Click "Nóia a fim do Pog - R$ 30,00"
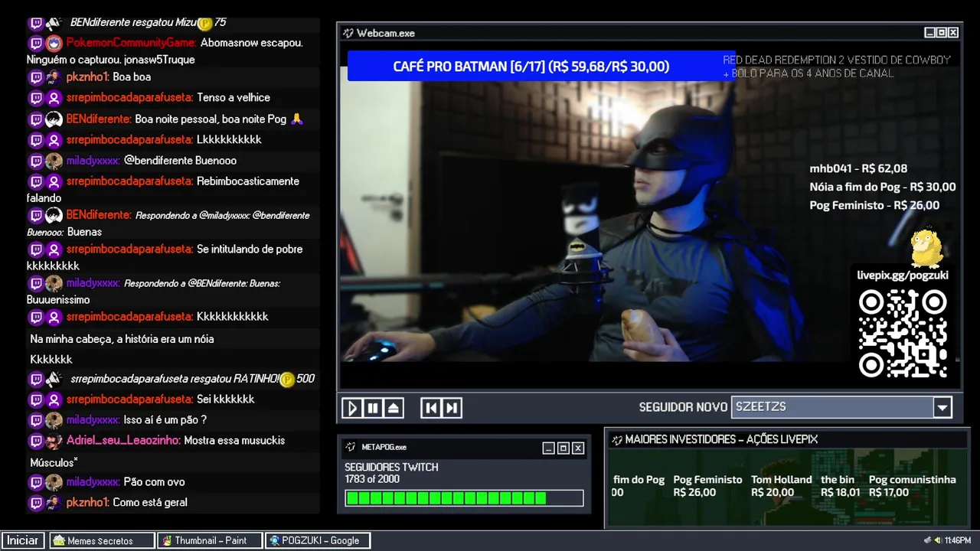The width and height of the screenshot is (980, 551). [883, 187]
